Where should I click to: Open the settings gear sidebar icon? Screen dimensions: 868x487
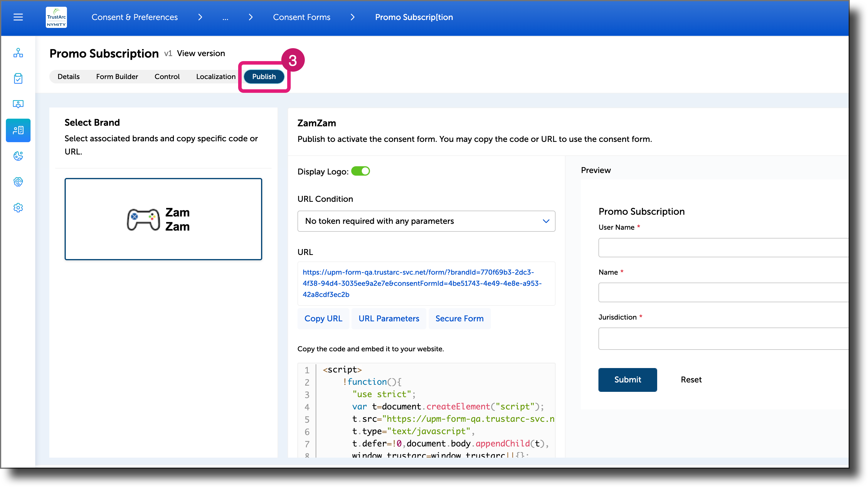click(x=18, y=208)
